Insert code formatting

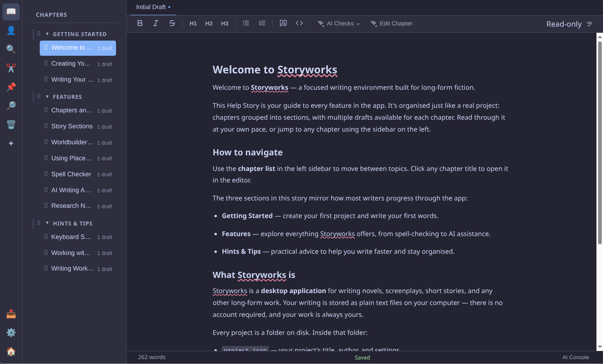299,23
